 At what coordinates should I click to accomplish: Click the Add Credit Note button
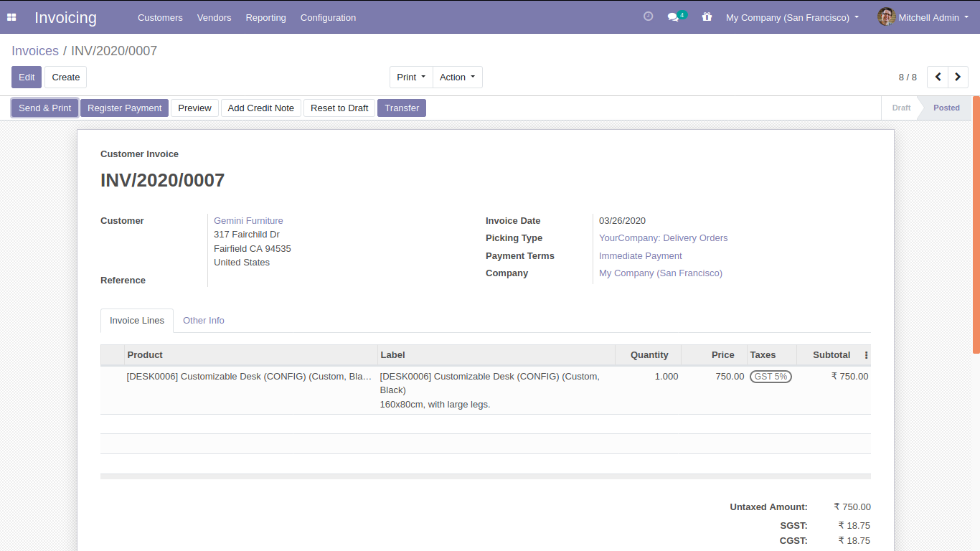coord(260,108)
